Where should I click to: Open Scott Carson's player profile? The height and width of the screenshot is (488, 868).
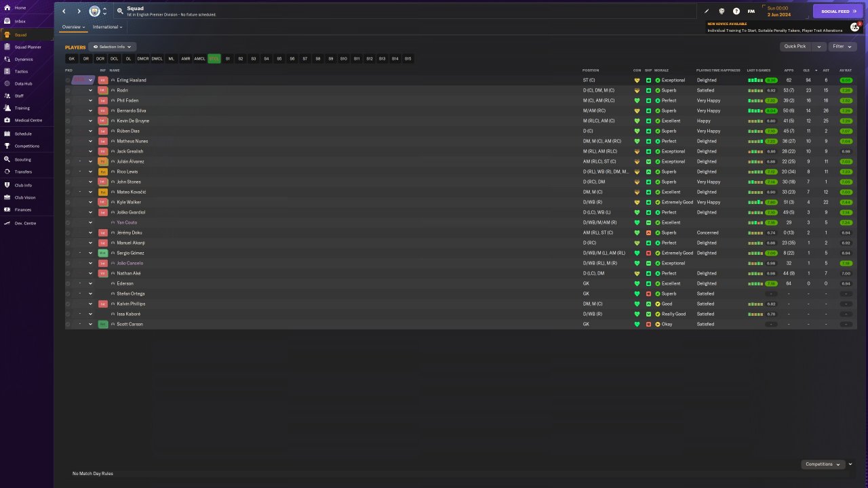click(x=130, y=324)
